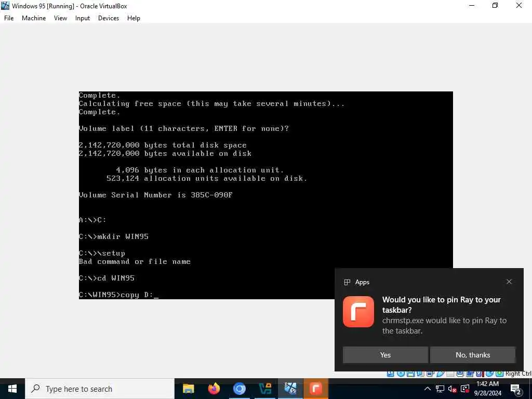Click the copy D: command line in console
The height and width of the screenshot is (399, 532).
pyautogui.click(x=119, y=295)
